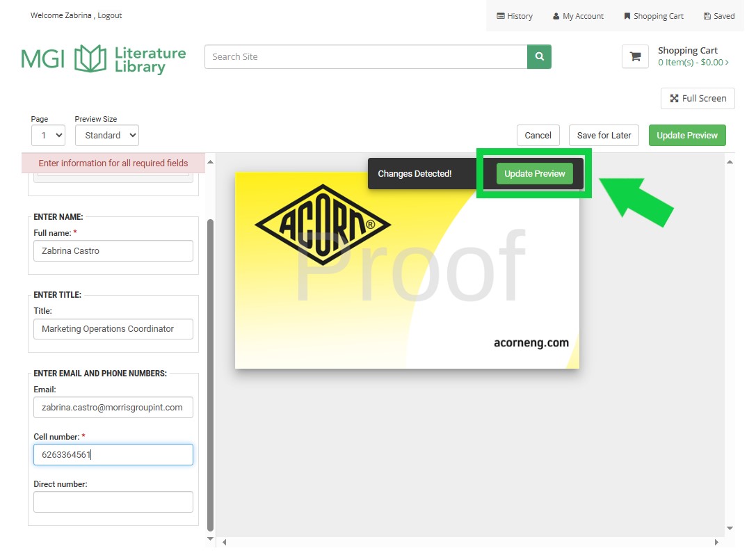Click the Acorn business card proof preview
The width and height of the screenshot is (756, 560).
[x=407, y=271]
